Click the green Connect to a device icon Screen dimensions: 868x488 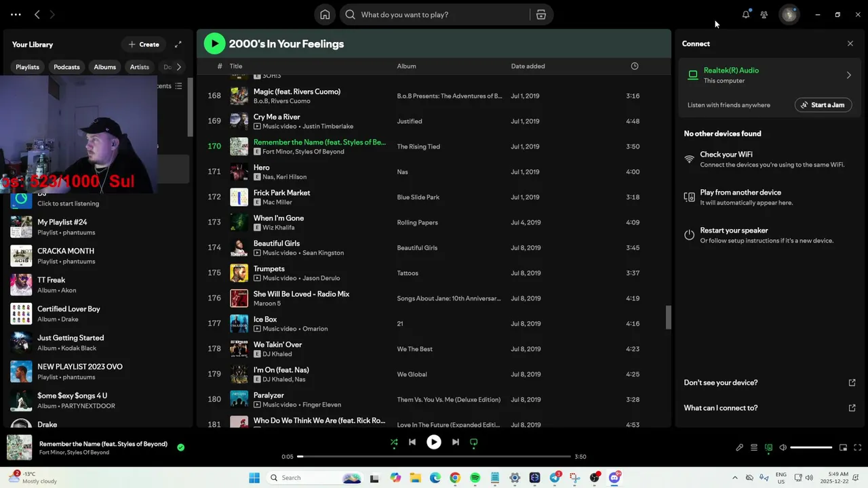coord(768,447)
